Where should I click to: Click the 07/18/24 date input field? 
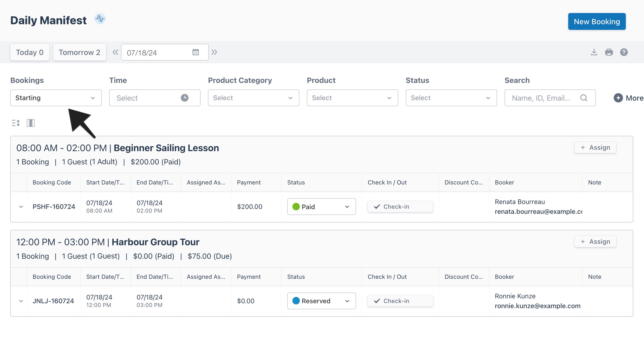(165, 52)
